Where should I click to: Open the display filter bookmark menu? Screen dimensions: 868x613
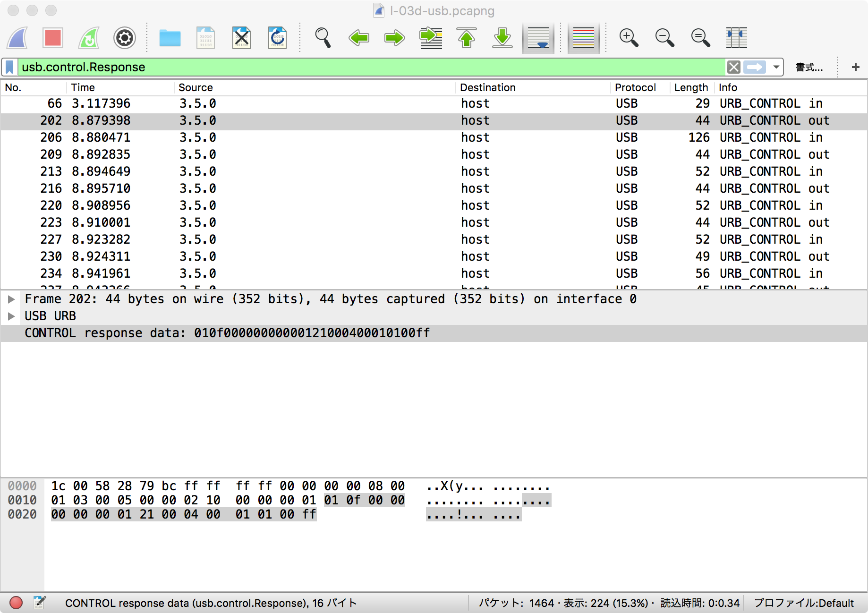pos(9,67)
